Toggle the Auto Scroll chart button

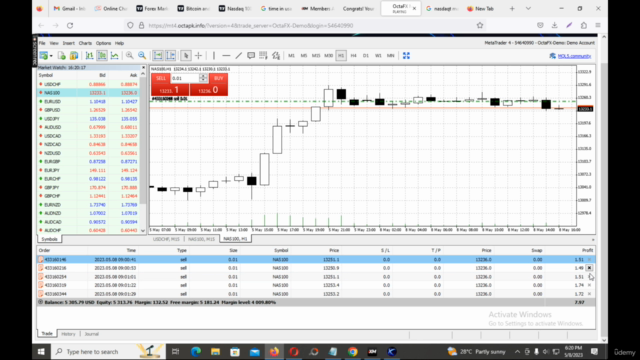(x=158, y=56)
